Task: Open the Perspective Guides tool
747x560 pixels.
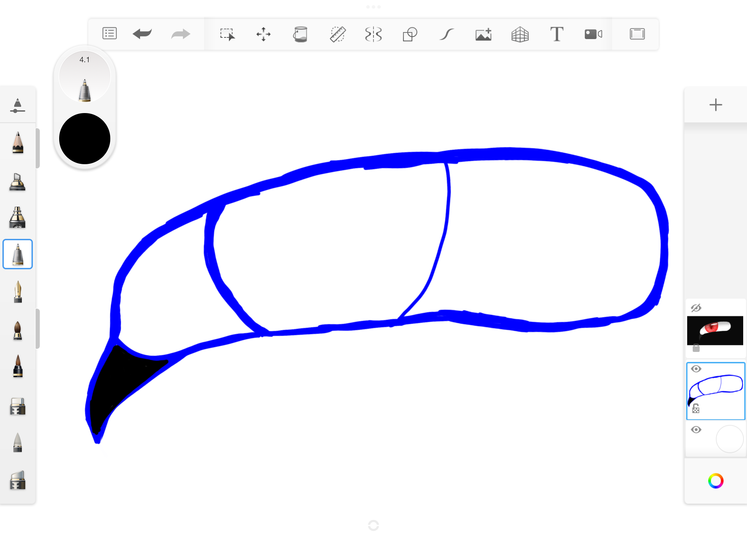Action: coord(520,34)
